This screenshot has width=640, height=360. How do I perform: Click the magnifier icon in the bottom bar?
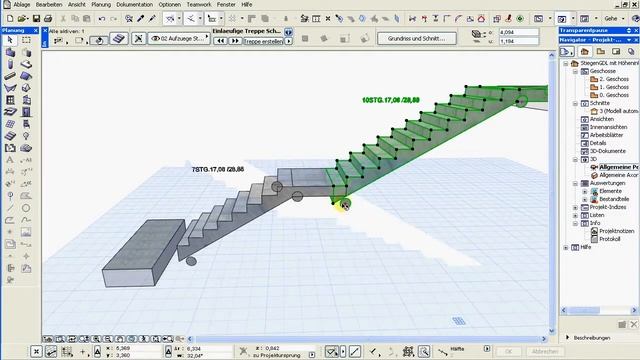tap(424, 351)
